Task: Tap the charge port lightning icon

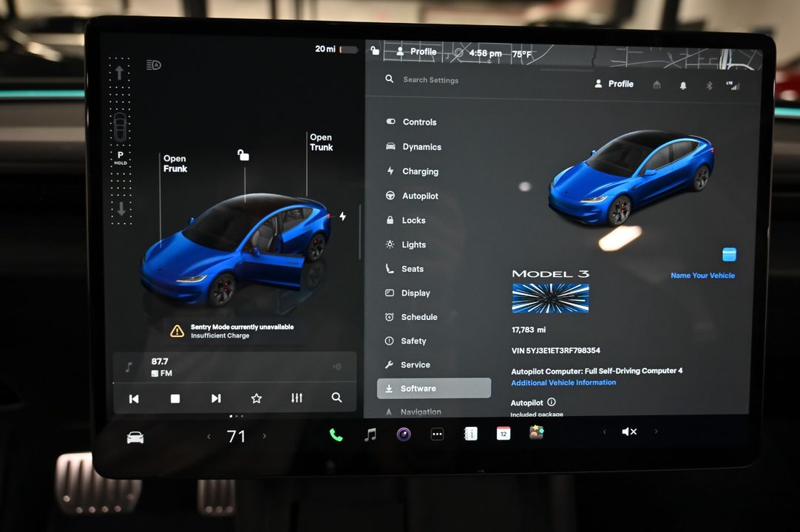Action: (343, 216)
